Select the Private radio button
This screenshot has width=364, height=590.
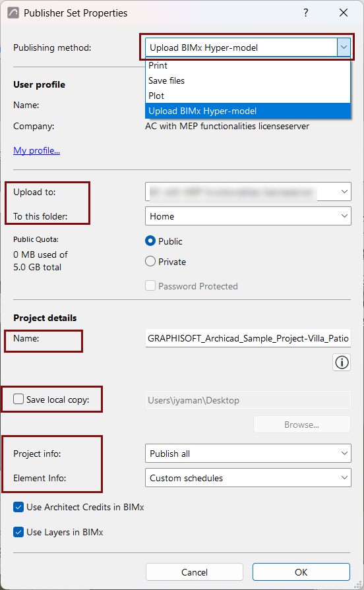point(150,262)
